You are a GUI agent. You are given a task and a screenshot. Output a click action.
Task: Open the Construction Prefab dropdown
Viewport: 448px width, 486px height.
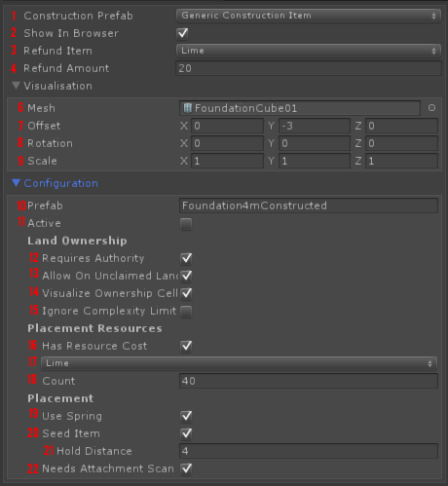click(309, 16)
